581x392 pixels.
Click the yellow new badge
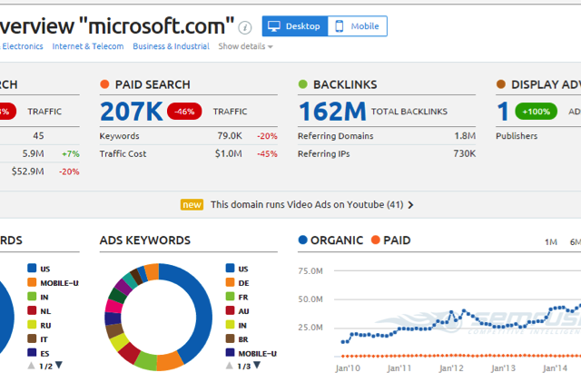point(192,204)
